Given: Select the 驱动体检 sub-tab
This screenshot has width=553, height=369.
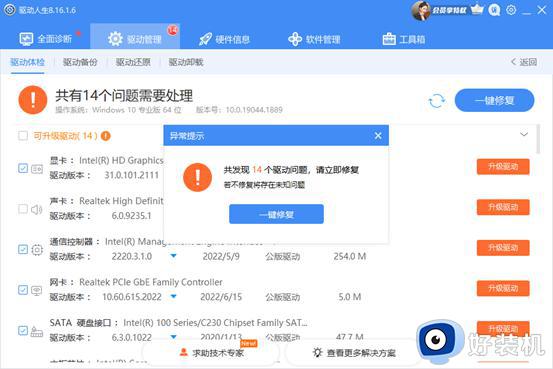Looking at the screenshot, I should (28, 62).
